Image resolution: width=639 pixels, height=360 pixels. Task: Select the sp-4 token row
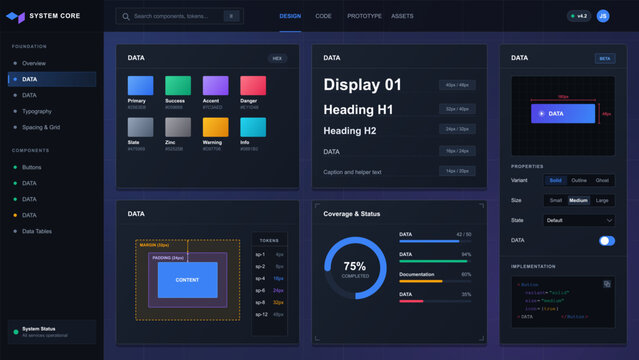pyautogui.click(x=269, y=278)
